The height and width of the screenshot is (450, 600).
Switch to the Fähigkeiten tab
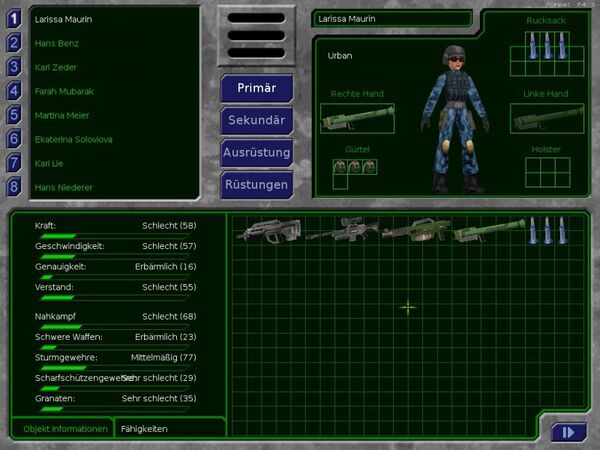pos(145,428)
